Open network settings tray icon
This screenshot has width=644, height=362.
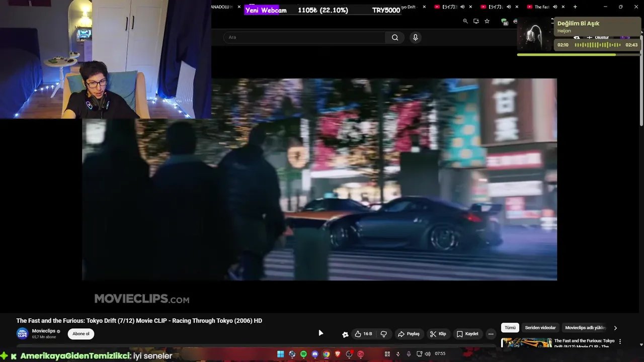420,354
